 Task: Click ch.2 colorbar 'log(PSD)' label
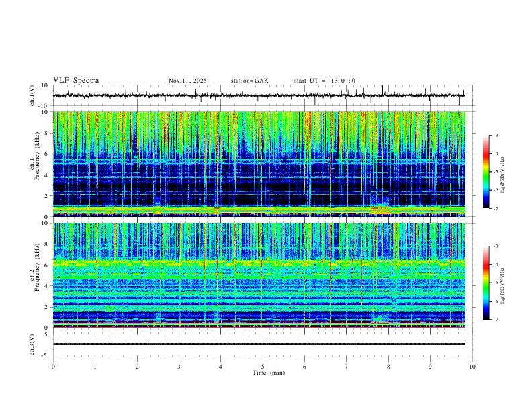pos(503,286)
